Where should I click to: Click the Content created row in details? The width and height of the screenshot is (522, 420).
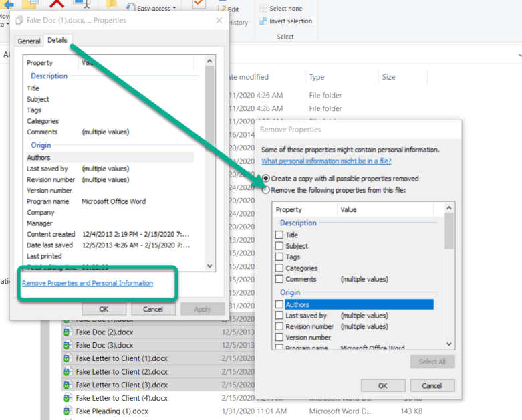point(110,234)
